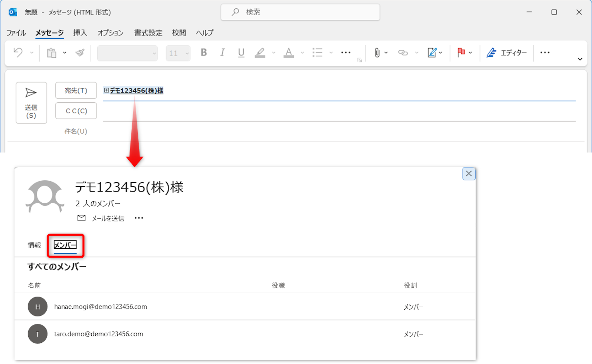Image resolution: width=592 pixels, height=364 pixels.
Task: Open the Signature pen icon
Action: [x=432, y=53]
